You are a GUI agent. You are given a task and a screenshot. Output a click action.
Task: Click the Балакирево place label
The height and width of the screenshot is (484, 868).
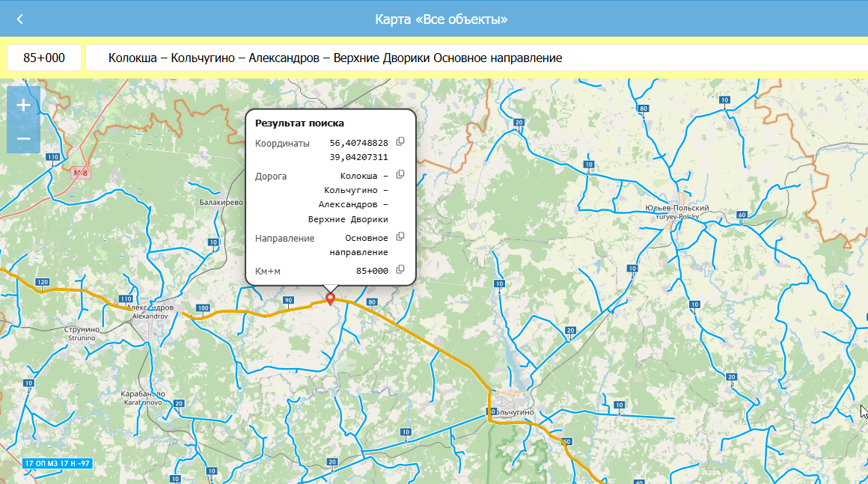221,203
